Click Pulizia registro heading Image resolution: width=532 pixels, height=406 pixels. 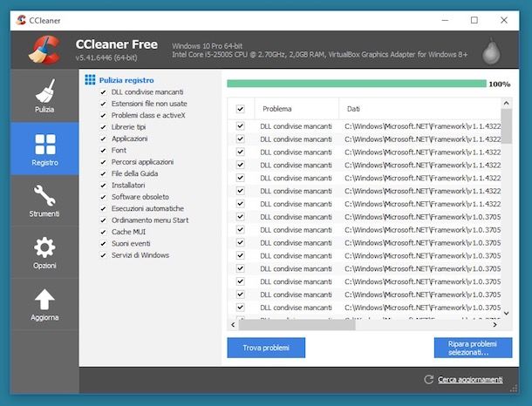[126, 80]
